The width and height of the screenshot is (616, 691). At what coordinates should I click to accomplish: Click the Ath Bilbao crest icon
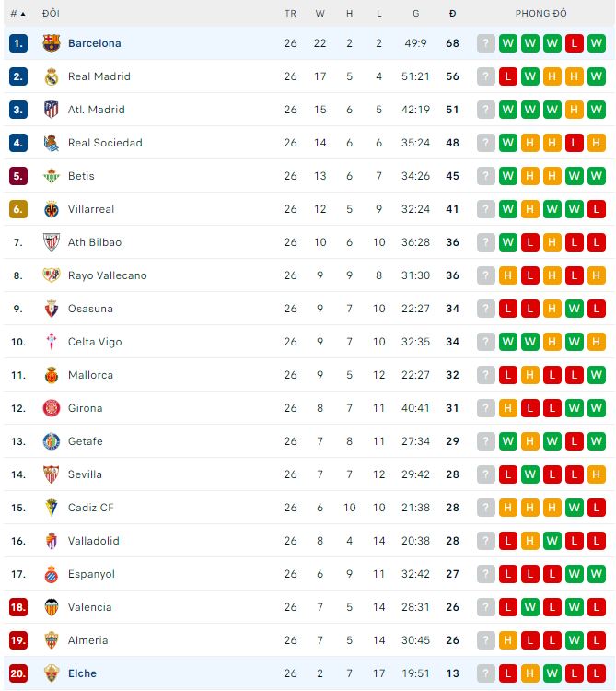(52, 242)
